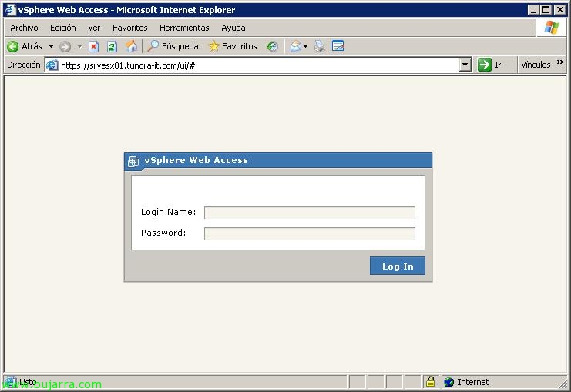Viewport: 571px width, 392px height.
Task: Close the Internet Explorer window
Action: tap(559, 10)
